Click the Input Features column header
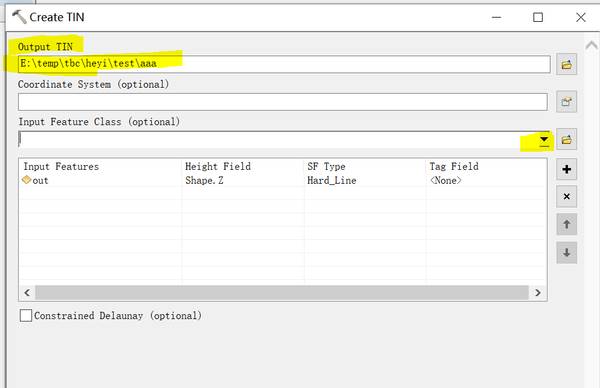 [61, 166]
